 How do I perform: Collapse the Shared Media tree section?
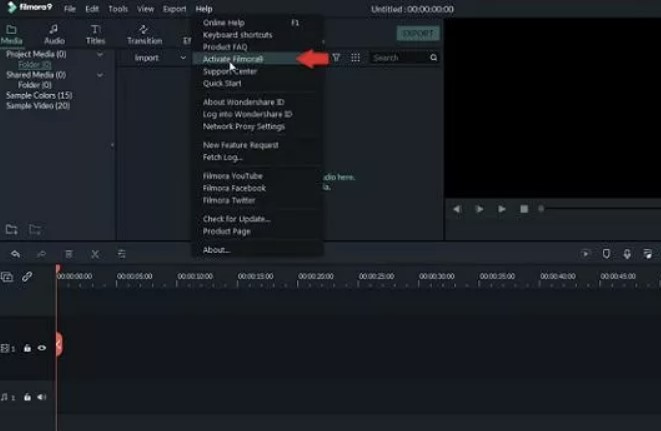100,75
